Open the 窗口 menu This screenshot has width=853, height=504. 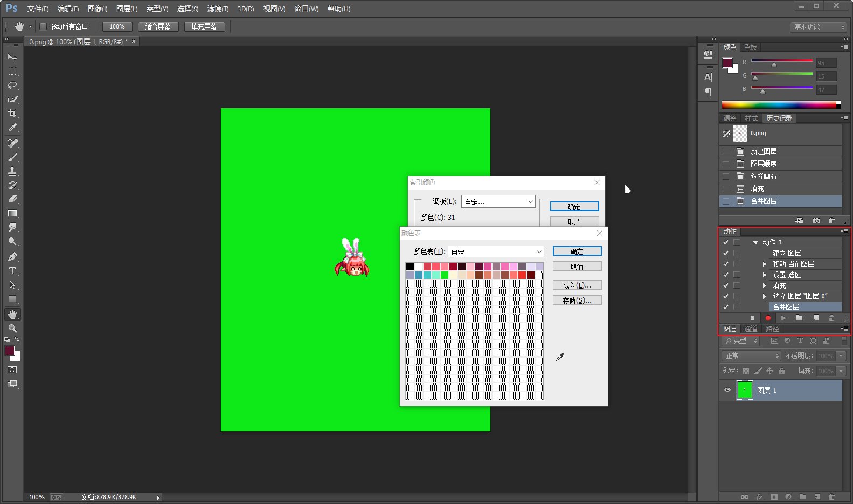coord(307,9)
